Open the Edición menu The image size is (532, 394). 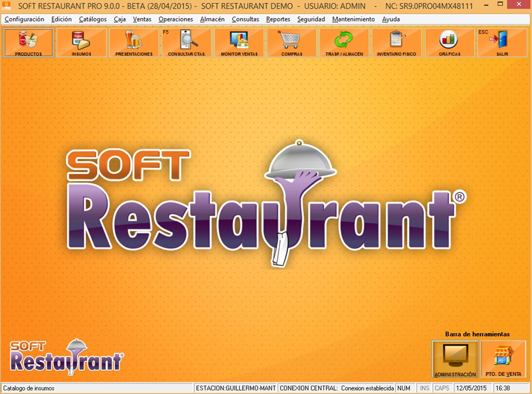coord(61,19)
